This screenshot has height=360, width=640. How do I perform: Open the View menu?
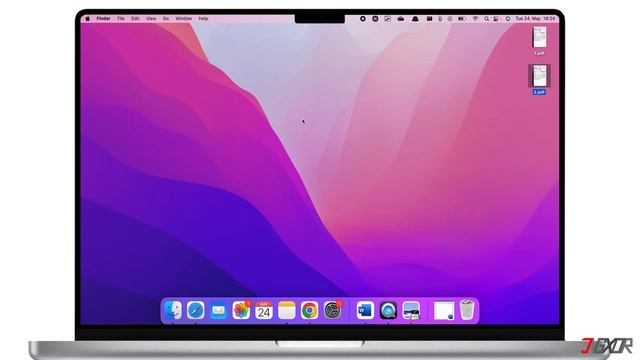pyautogui.click(x=151, y=19)
